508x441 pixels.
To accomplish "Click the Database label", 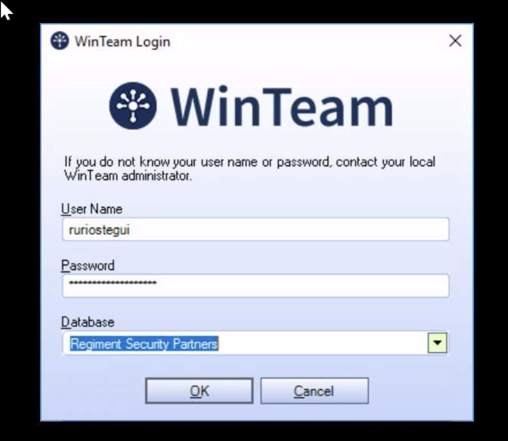I will click(x=88, y=322).
